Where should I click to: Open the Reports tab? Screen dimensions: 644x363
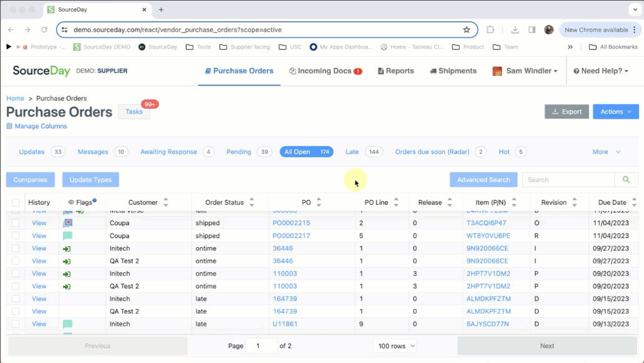point(396,71)
